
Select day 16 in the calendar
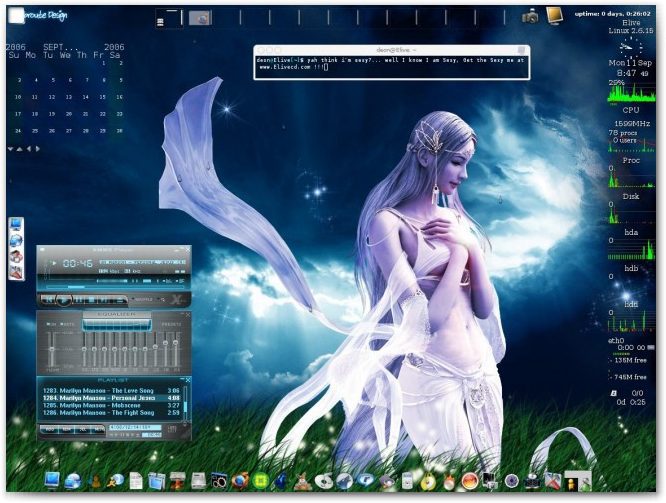[x=120, y=97]
